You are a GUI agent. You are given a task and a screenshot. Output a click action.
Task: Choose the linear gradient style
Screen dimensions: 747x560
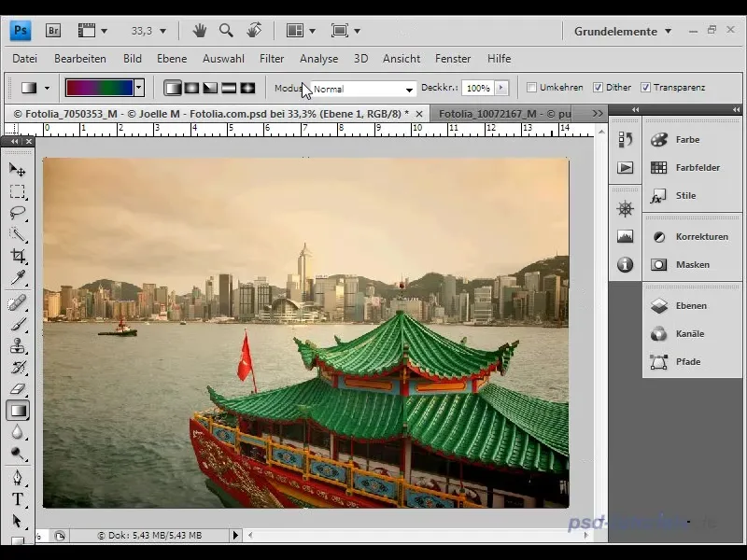[x=173, y=88]
